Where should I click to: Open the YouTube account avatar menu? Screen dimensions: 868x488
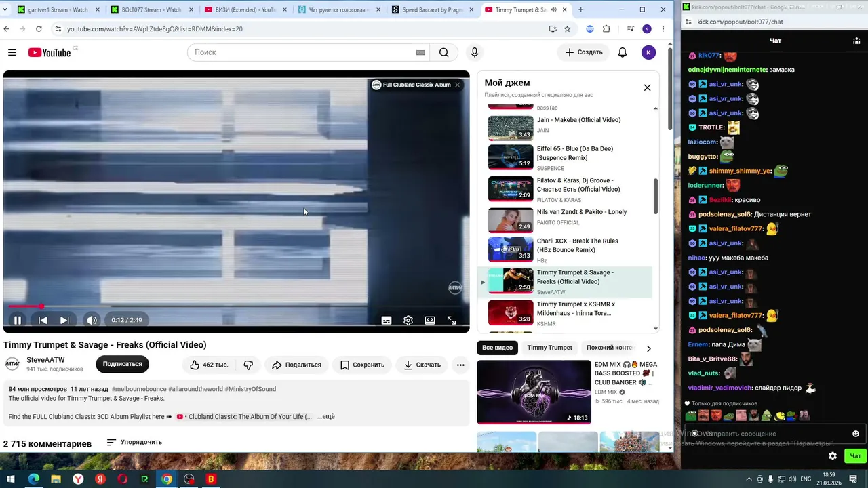(648, 52)
